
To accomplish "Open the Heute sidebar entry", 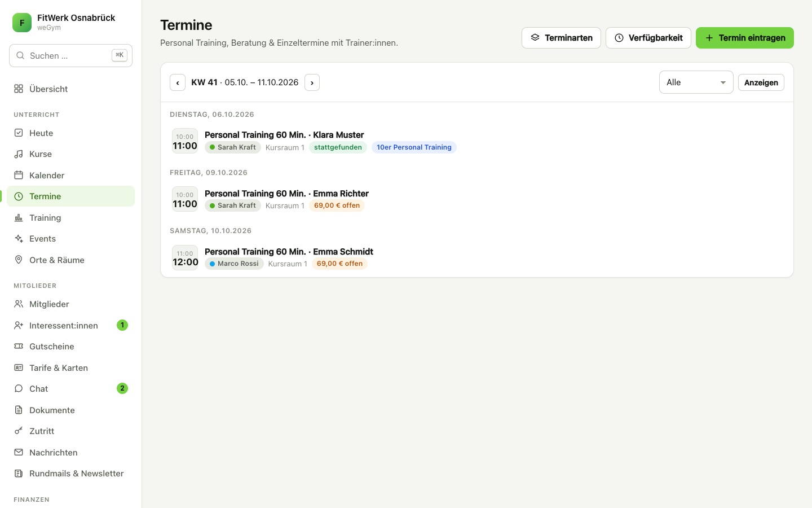I will (71, 133).
